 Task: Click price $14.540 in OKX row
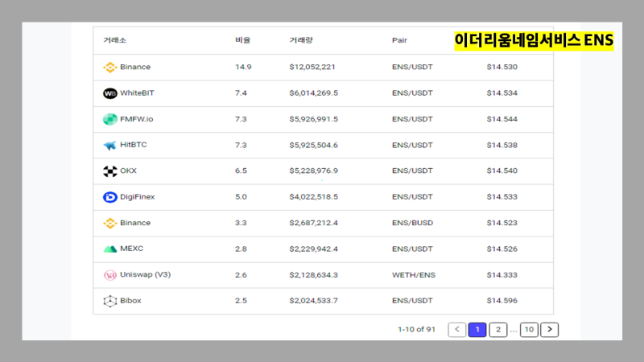(x=502, y=171)
